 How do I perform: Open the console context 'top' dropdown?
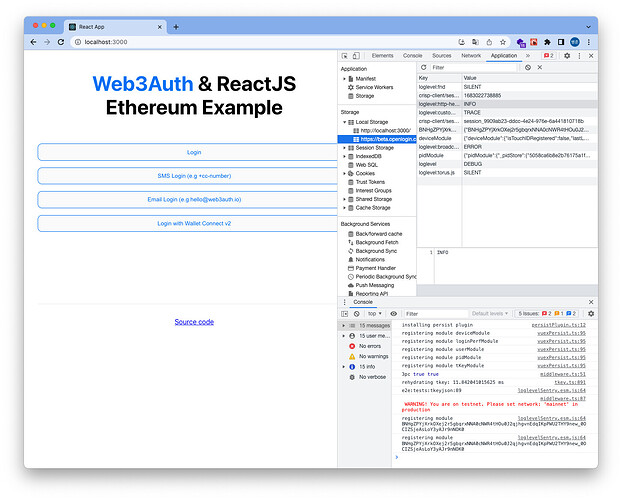(x=374, y=314)
